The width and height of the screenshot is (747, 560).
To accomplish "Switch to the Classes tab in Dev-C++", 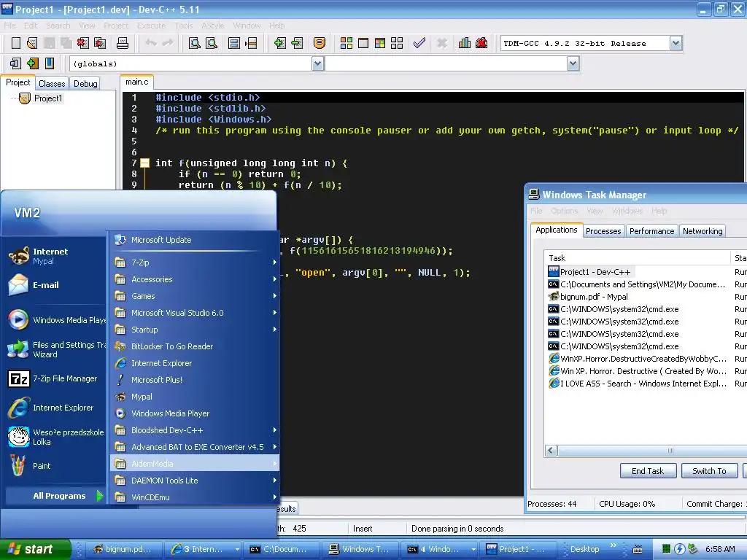I will coord(52,84).
